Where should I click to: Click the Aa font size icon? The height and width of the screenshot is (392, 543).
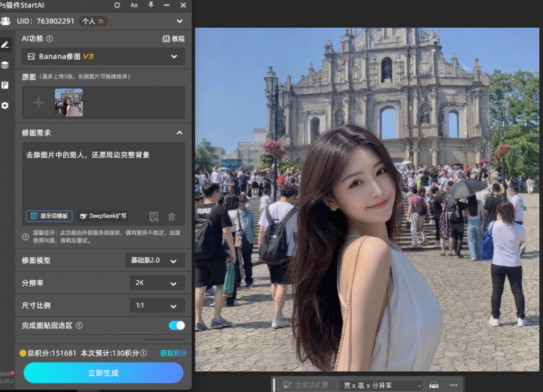coord(134,5)
